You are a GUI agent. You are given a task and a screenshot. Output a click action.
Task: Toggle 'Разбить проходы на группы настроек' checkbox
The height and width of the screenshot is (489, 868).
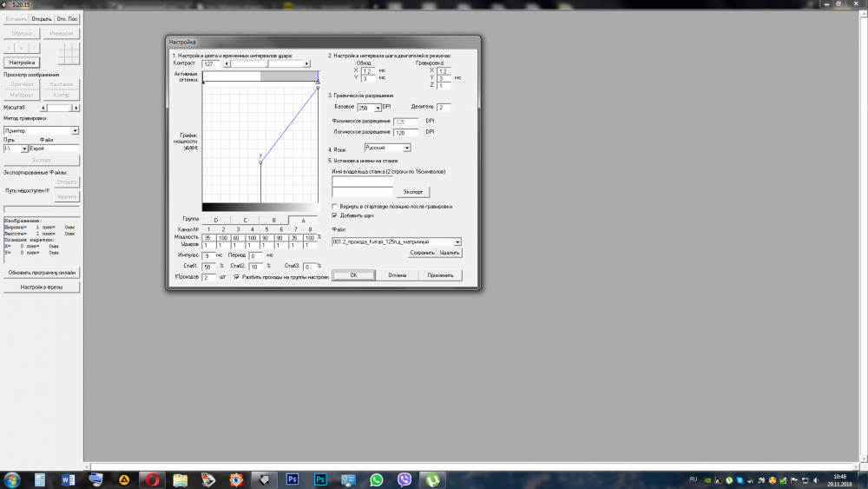(x=237, y=276)
